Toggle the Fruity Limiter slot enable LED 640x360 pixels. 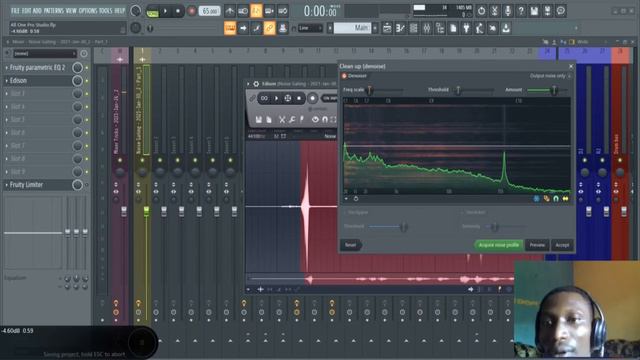pyautogui.click(x=87, y=185)
